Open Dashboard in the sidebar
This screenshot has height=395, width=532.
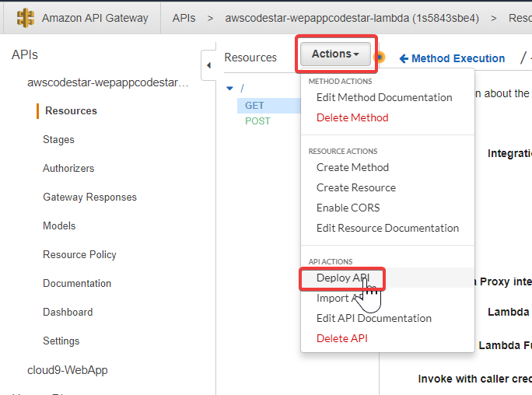[68, 312]
